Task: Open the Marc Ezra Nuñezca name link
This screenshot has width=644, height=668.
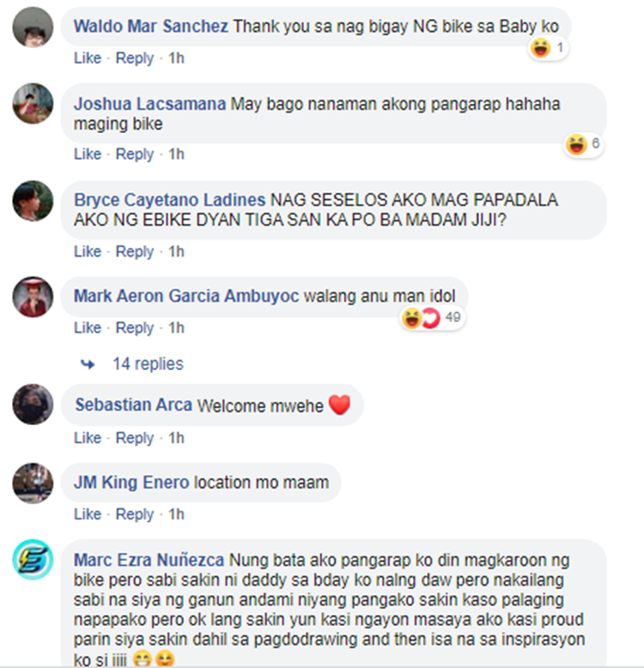Action: [x=149, y=560]
